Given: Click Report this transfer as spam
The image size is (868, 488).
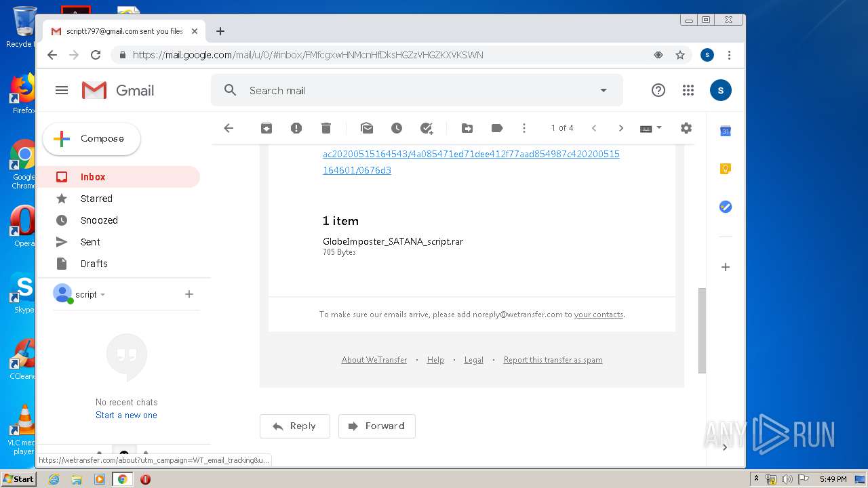Looking at the screenshot, I should coord(553,360).
